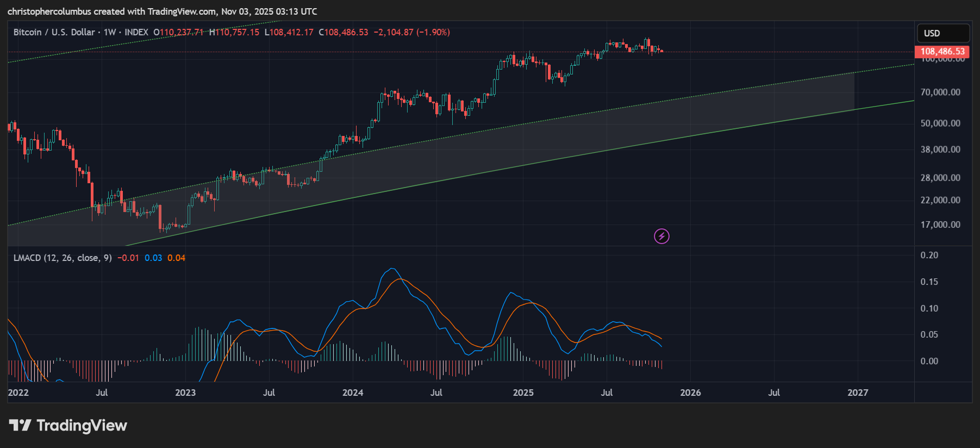Click the 38,000.00 price axis label
The height and width of the screenshot is (448, 980).
point(940,150)
